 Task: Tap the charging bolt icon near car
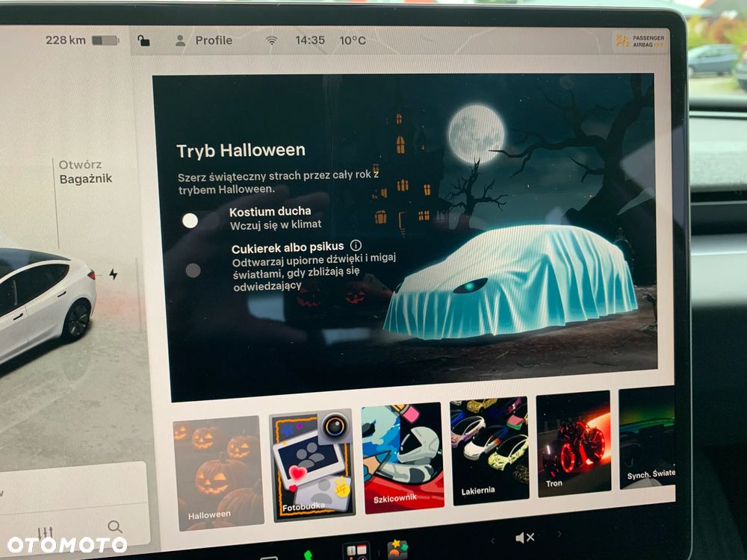[x=114, y=274]
